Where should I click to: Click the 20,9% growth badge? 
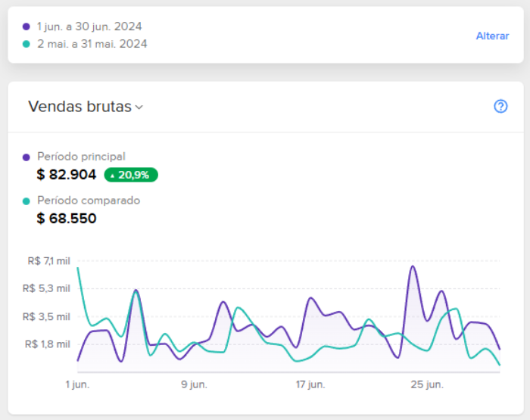[x=131, y=175]
